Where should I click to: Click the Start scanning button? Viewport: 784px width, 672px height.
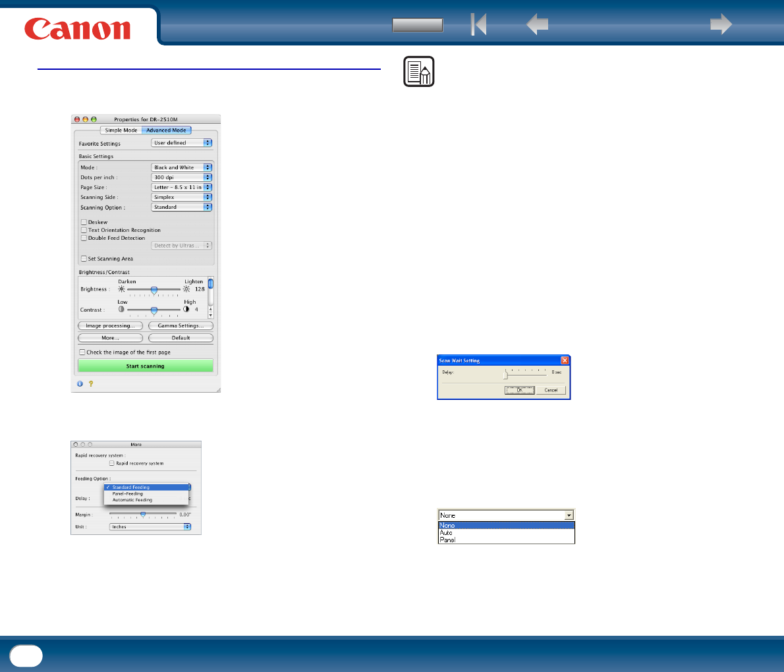tap(146, 366)
